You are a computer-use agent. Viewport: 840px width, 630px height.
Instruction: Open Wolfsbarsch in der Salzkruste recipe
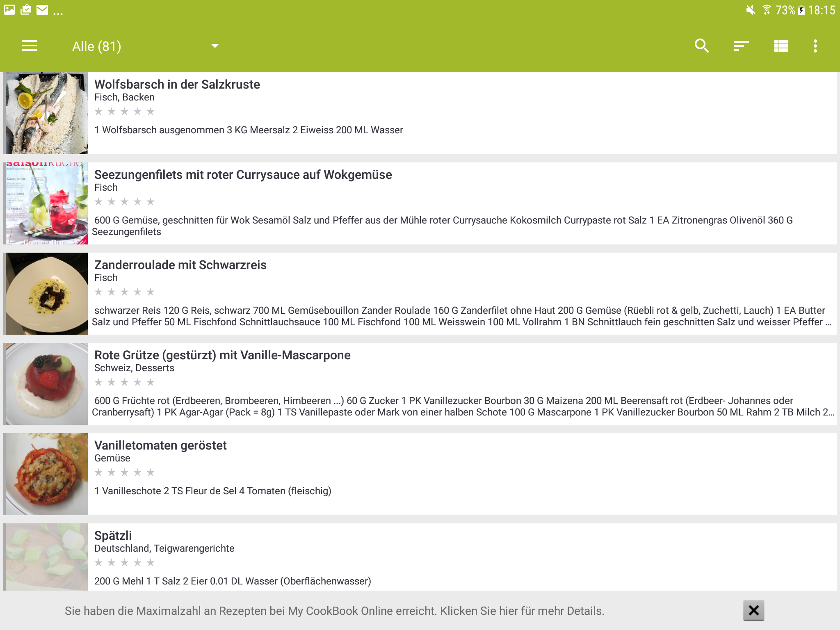point(177,84)
